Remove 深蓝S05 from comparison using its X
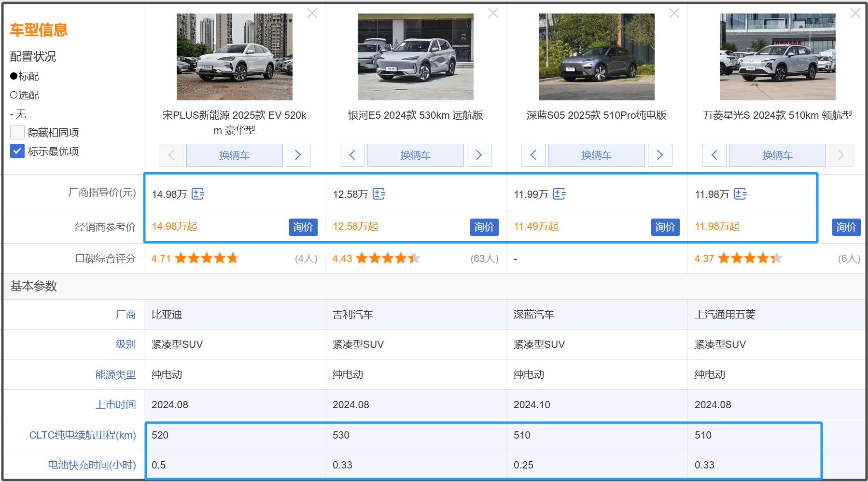This screenshot has height=482, width=868. click(x=674, y=14)
